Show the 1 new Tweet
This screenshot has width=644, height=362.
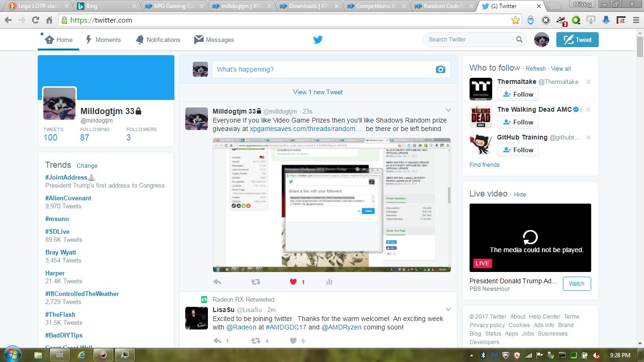pyautogui.click(x=318, y=92)
